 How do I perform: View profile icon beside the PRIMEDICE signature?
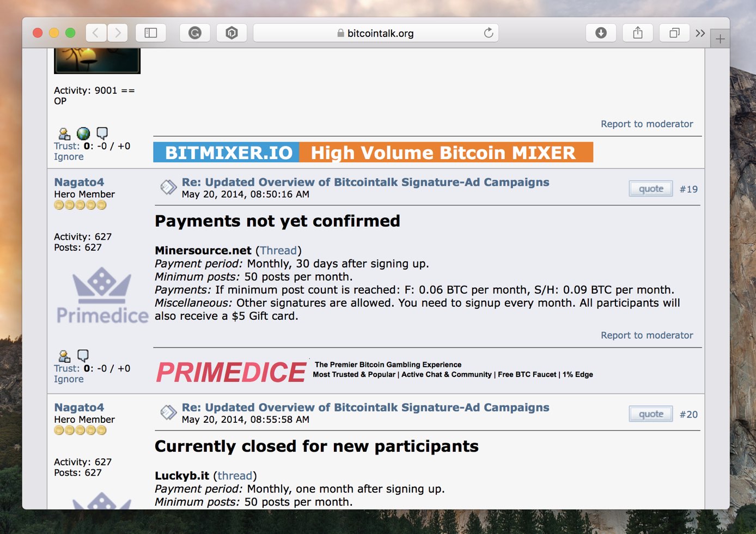(64, 356)
